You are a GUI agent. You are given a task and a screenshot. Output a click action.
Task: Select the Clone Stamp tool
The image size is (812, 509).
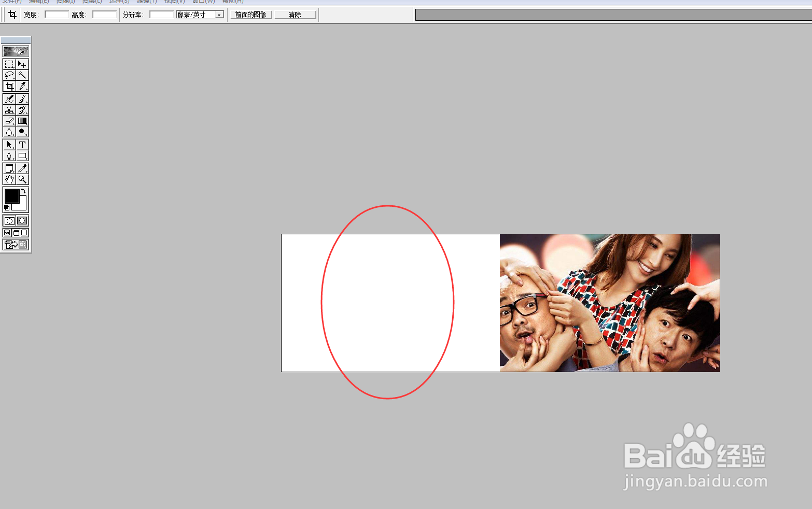coord(9,110)
